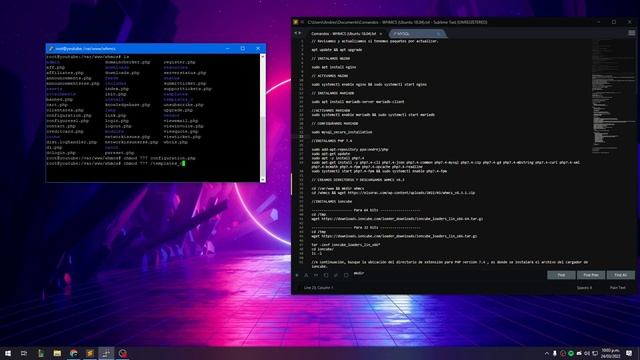
Task: Click the terminal scrollbar up arrow
Action: click(x=262, y=56)
